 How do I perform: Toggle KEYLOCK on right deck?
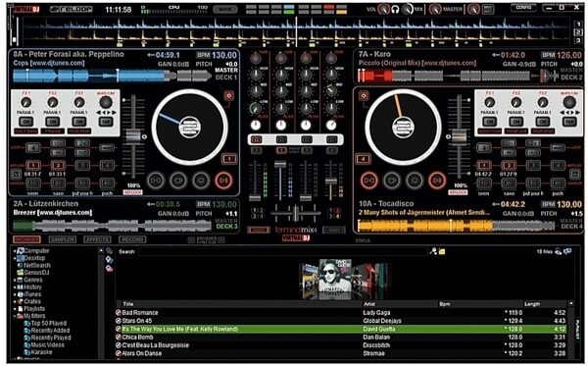point(458,192)
